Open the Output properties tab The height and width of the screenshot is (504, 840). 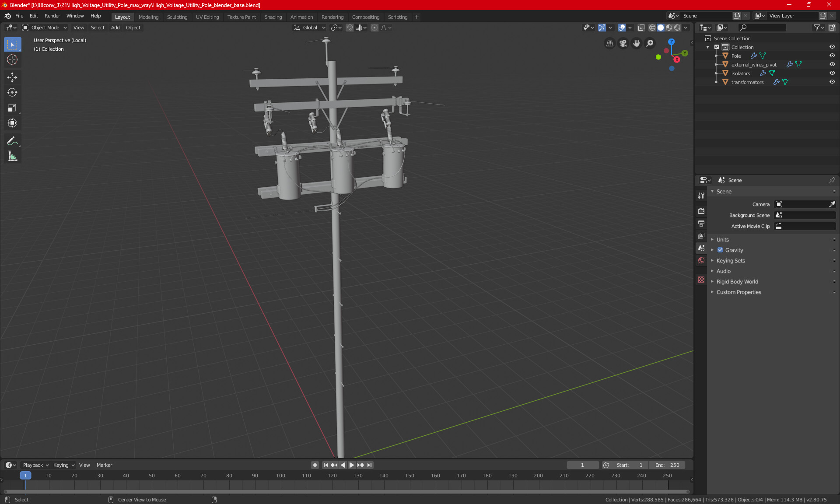click(x=701, y=223)
